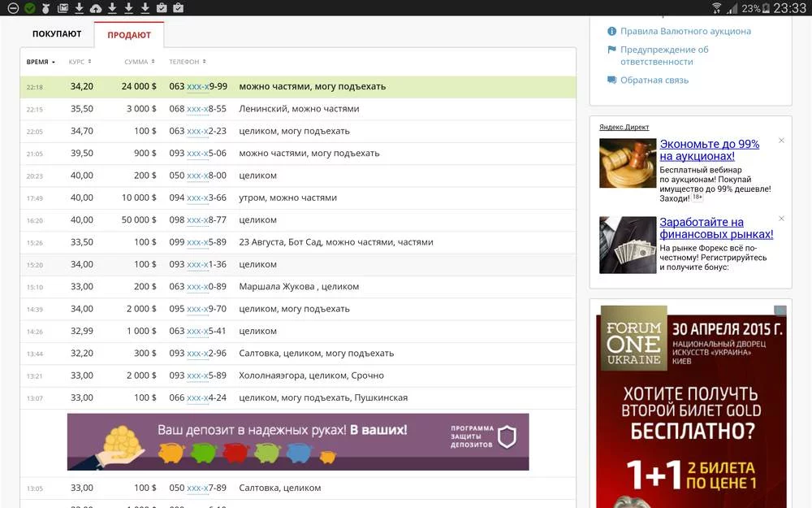Screen dimensions: 812x508
Task: Reveal hidden phone digits for 063 xxx-x9-99
Action: click(198, 87)
